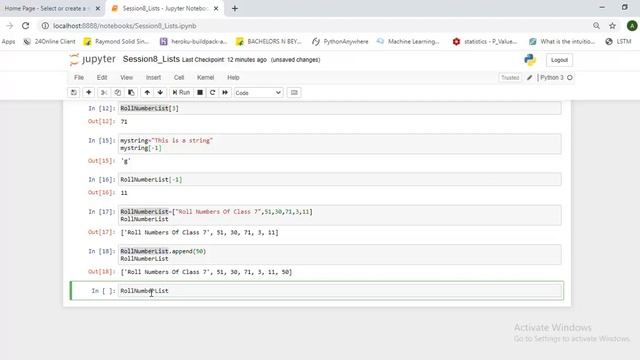The width and height of the screenshot is (640, 360).
Task: Bookmark this page with the star icon
Action: point(612,26)
